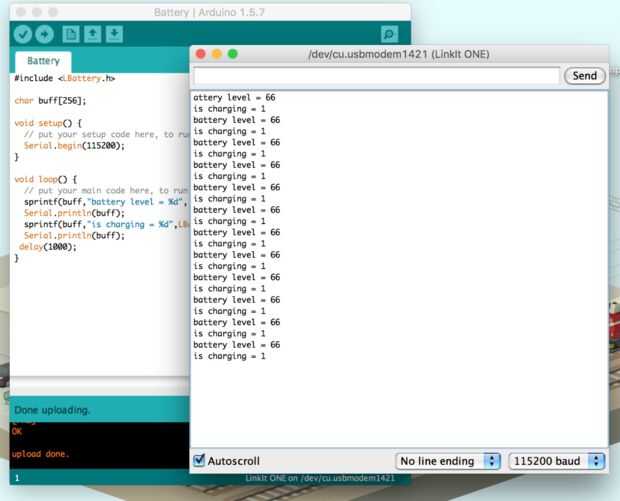Viewport: 620px width, 501px height.
Task: Click the "LinkIt ONE on /dev/cu.usbmodem1421" status text
Action: pos(320,478)
